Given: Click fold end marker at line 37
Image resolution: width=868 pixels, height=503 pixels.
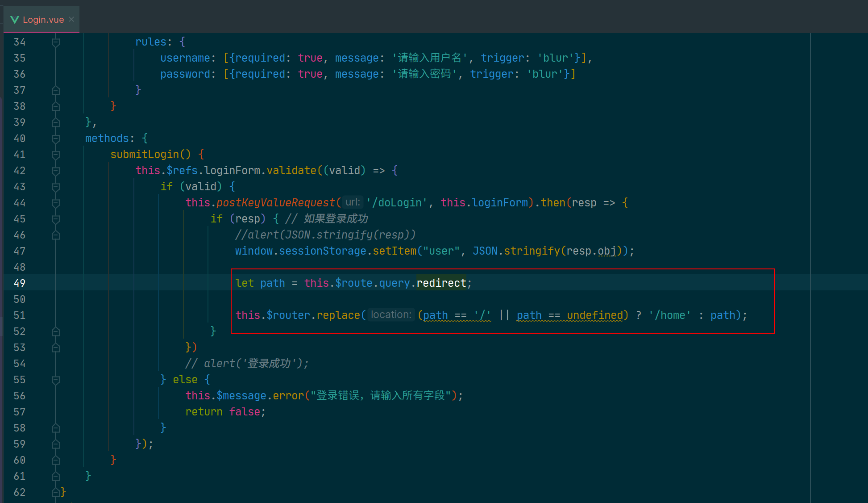Looking at the screenshot, I should pyautogui.click(x=56, y=91).
